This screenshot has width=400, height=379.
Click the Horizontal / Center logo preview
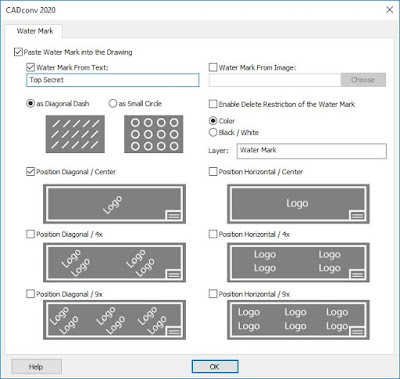(x=298, y=204)
